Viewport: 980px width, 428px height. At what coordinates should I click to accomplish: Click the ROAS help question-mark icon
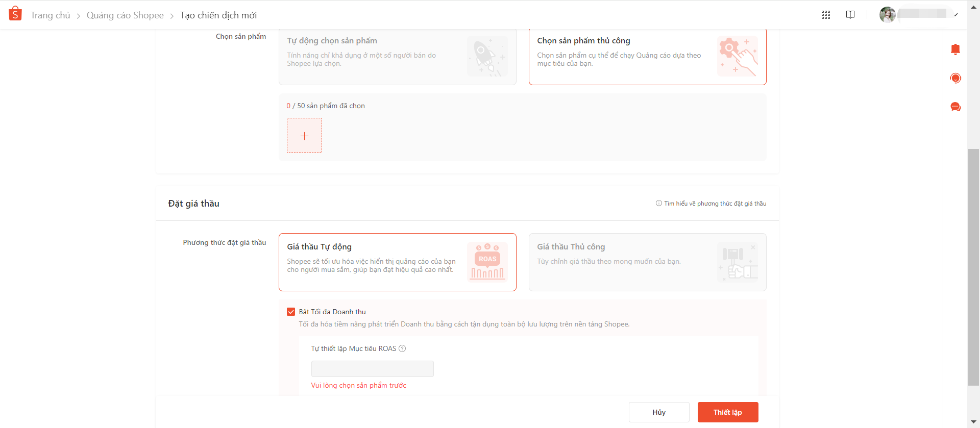pyautogui.click(x=402, y=348)
